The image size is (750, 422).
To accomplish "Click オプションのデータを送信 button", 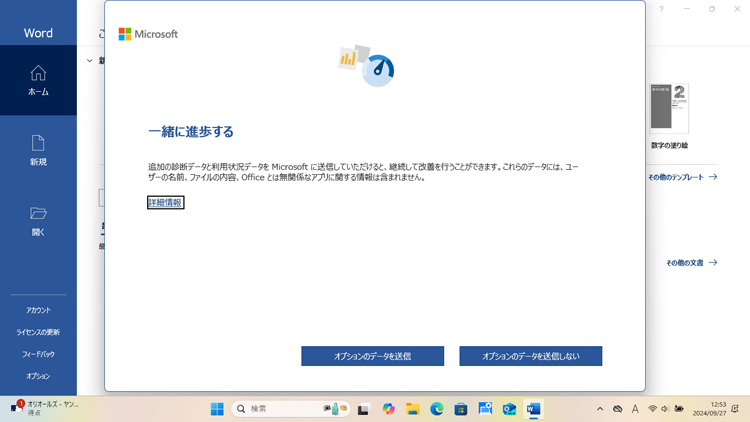I will point(372,356).
